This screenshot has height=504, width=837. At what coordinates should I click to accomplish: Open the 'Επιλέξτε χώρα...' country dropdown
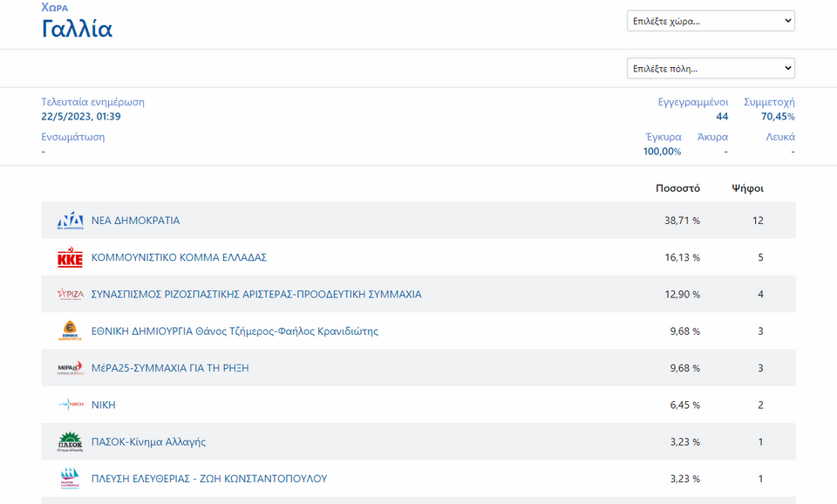click(711, 21)
